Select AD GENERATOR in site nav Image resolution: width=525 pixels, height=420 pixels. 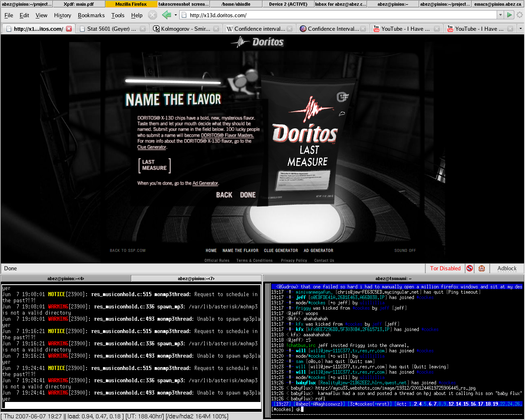tap(318, 251)
